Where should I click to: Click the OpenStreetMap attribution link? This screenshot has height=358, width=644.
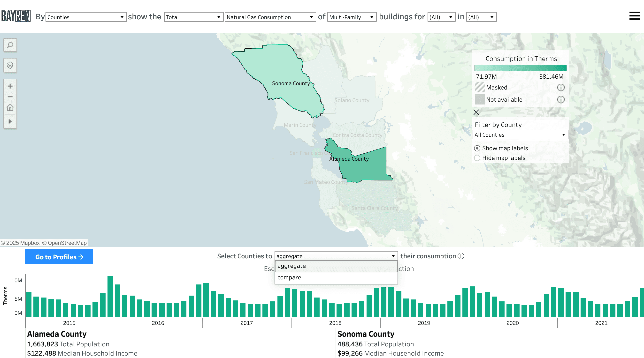click(x=64, y=243)
